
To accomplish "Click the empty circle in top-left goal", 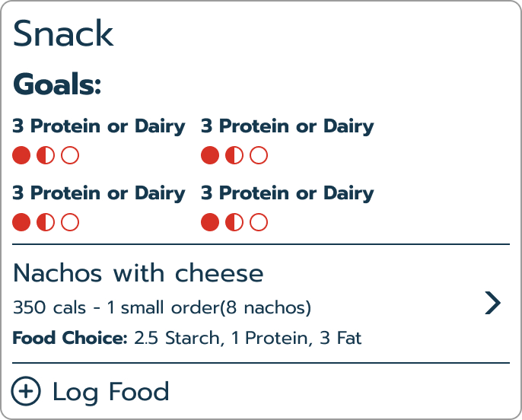I will [x=70, y=156].
